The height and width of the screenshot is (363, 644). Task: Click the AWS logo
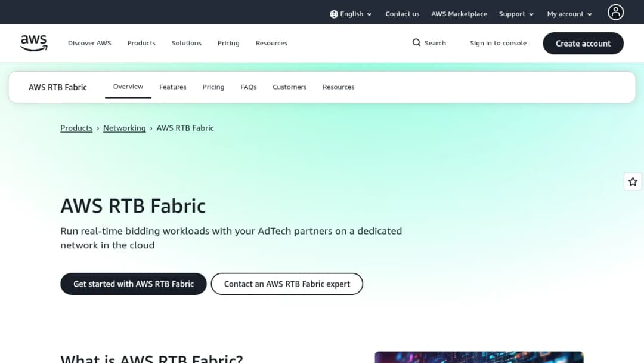tap(33, 43)
